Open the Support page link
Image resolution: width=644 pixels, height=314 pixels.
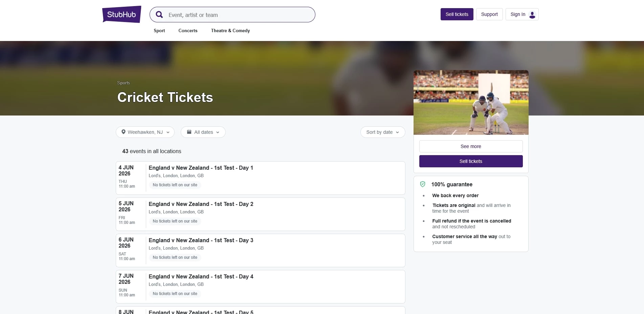tap(489, 14)
